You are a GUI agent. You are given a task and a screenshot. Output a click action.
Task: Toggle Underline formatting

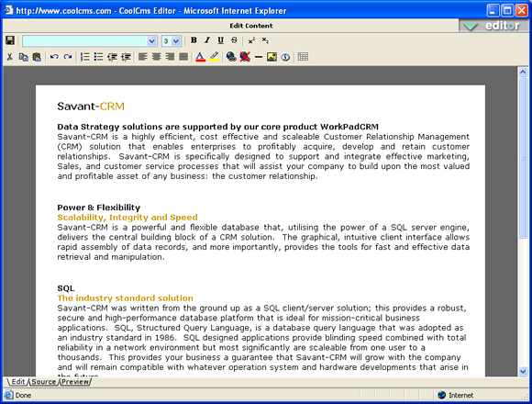(x=220, y=40)
